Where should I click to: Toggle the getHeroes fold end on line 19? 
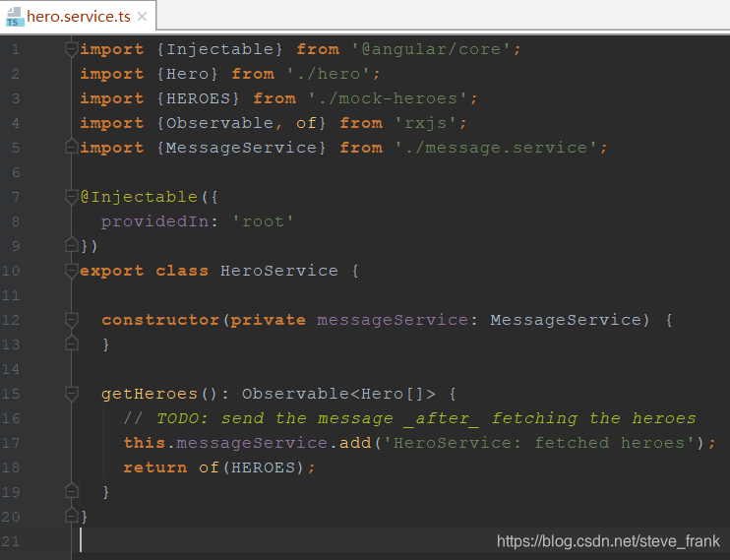pyautogui.click(x=71, y=490)
